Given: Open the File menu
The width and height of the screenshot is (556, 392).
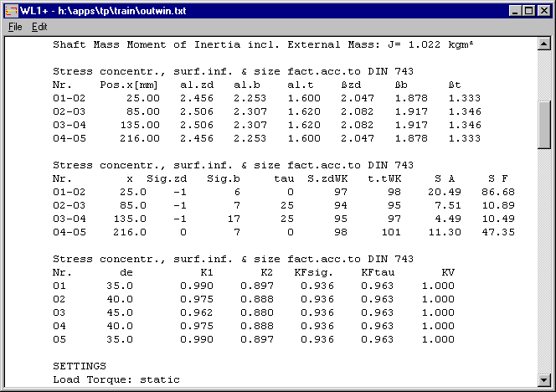Looking at the screenshot, I should (x=15, y=27).
